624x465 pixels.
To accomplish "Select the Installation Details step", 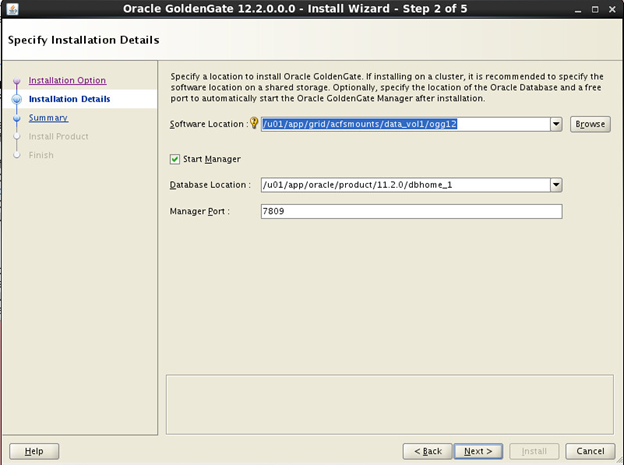I will [x=69, y=99].
